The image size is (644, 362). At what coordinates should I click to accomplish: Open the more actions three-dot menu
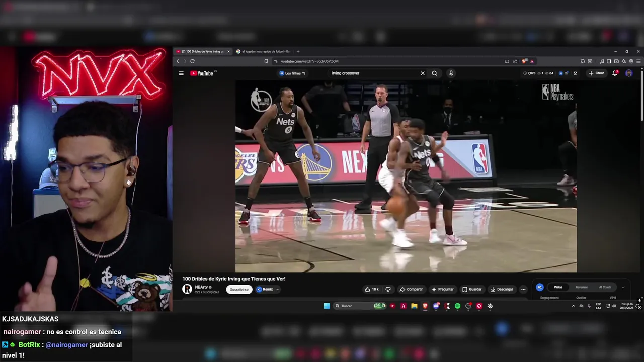(x=523, y=289)
